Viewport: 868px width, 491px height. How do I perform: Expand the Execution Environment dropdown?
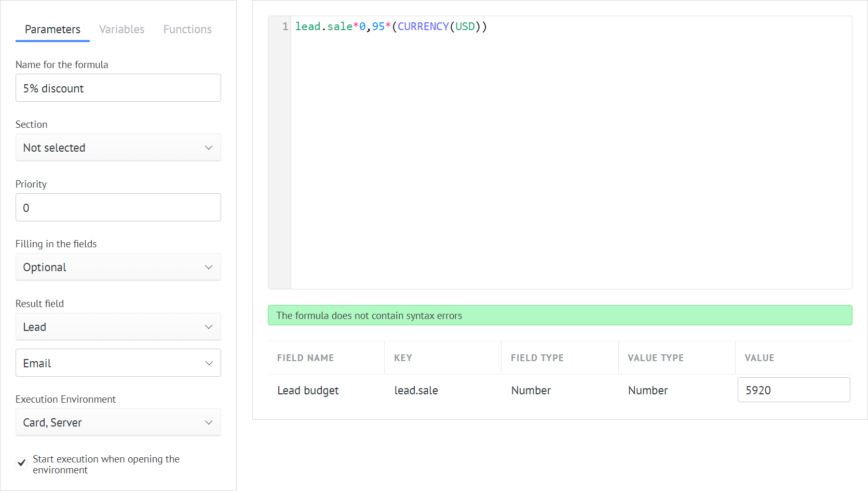pyautogui.click(x=118, y=422)
